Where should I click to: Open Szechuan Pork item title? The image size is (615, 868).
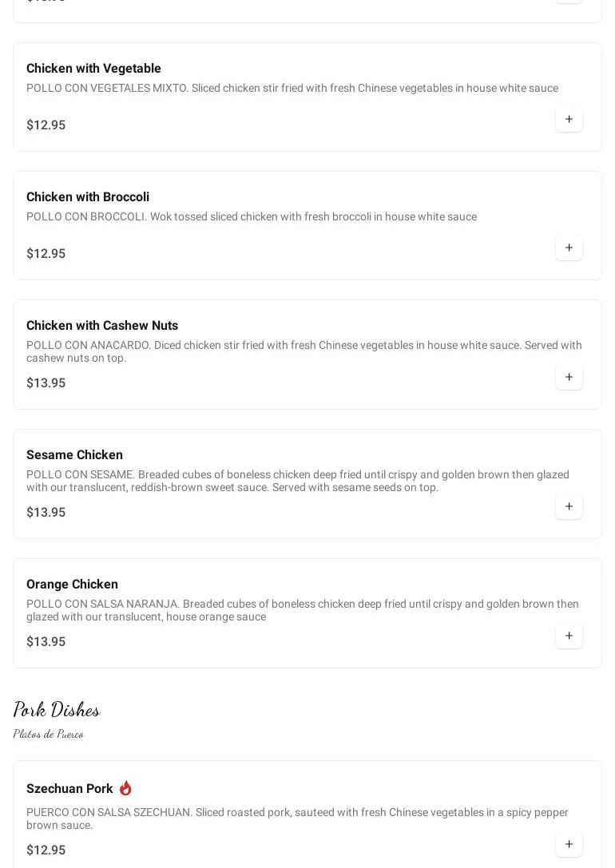(x=69, y=789)
